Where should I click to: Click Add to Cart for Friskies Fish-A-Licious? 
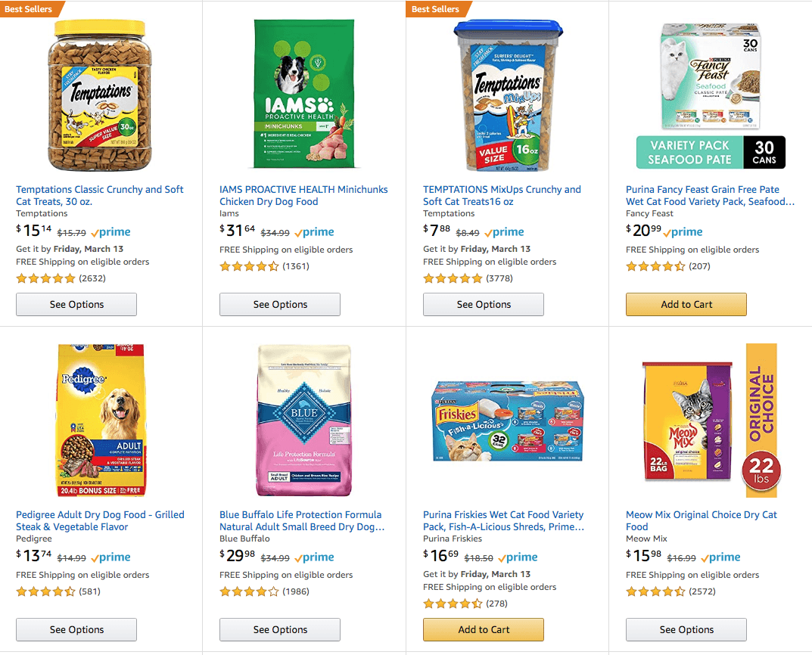tap(483, 629)
